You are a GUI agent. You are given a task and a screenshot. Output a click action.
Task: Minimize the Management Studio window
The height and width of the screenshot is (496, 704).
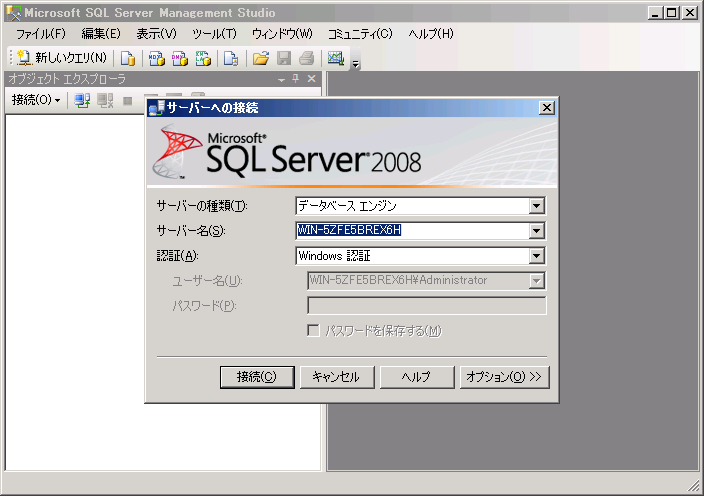[x=656, y=13]
